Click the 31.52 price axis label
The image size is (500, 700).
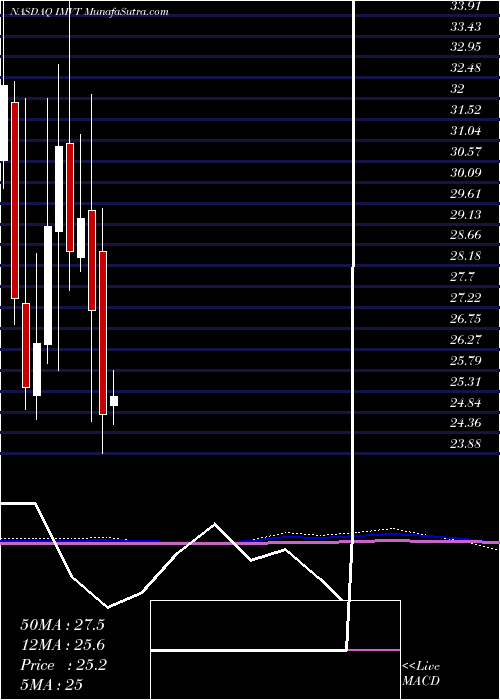466,110
